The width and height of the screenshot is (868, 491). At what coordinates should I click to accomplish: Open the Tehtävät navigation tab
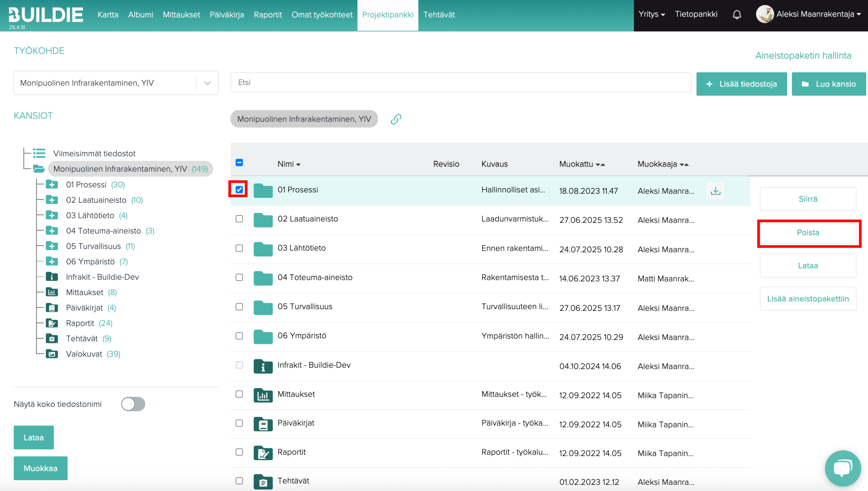coord(439,14)
